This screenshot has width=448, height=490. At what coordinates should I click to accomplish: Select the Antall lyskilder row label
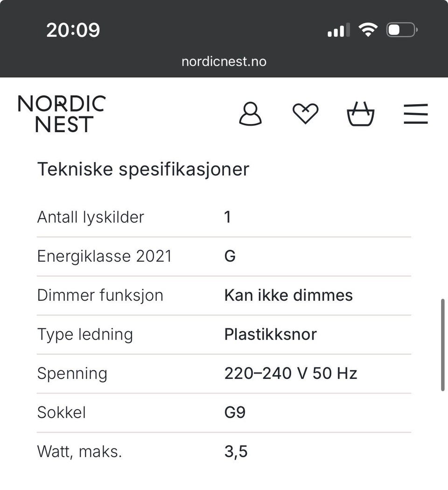click(x=91, y=217)
